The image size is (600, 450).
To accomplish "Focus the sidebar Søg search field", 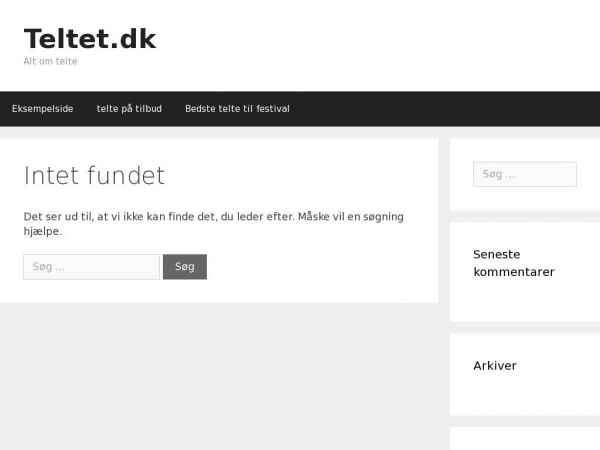I will click(x=525, y=174).
